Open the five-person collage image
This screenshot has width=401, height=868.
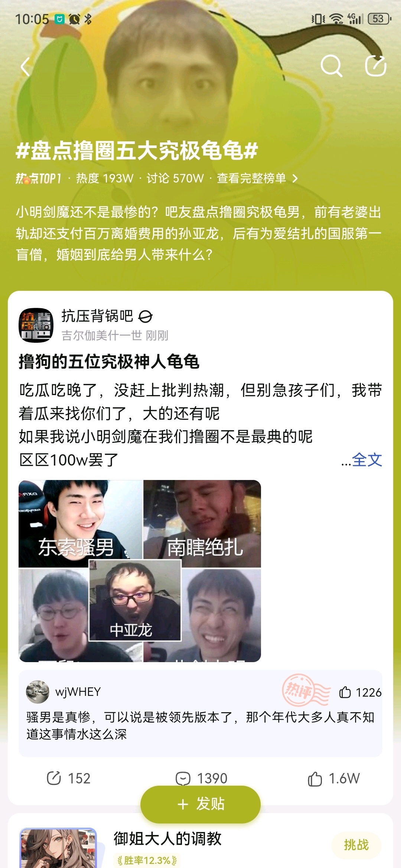pos(140,571)
